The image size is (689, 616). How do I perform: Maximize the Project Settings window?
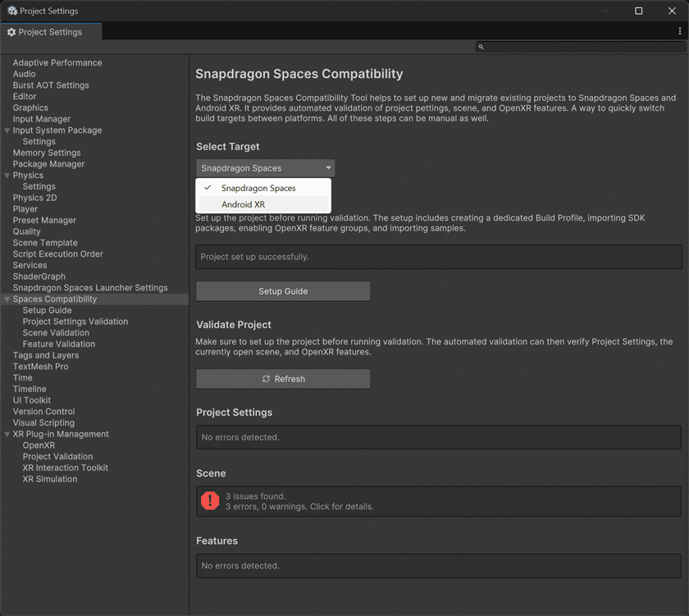pyautogui.click(x=638, y=11)
